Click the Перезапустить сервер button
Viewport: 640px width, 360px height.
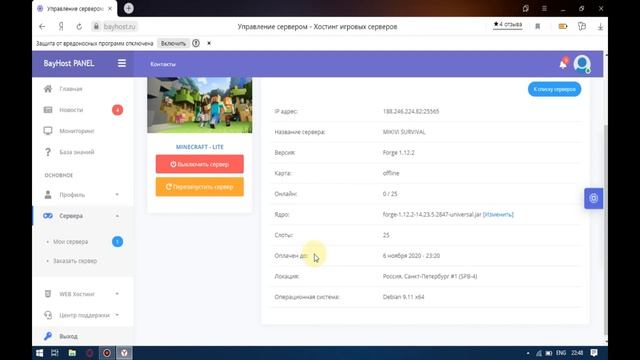(200, 187)
